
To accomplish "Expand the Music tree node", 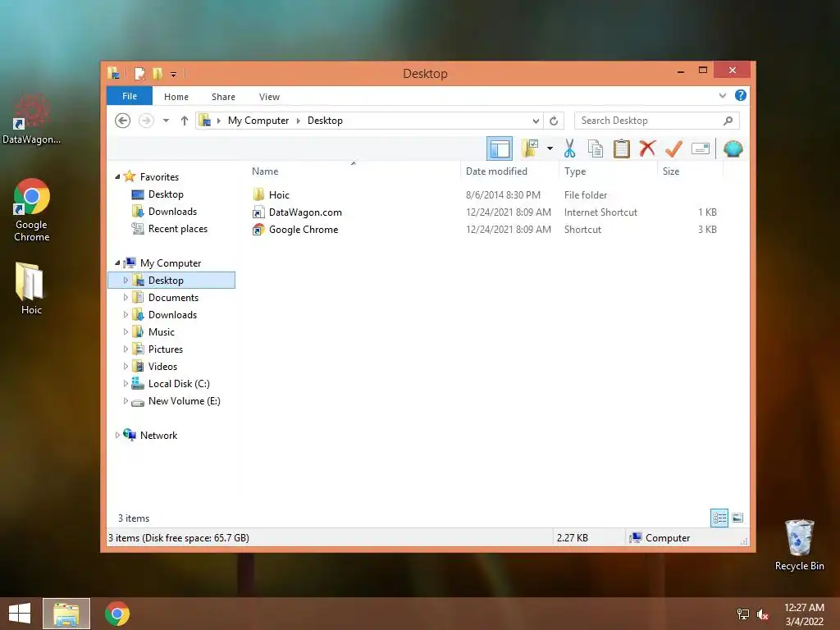I will point(126,331).
